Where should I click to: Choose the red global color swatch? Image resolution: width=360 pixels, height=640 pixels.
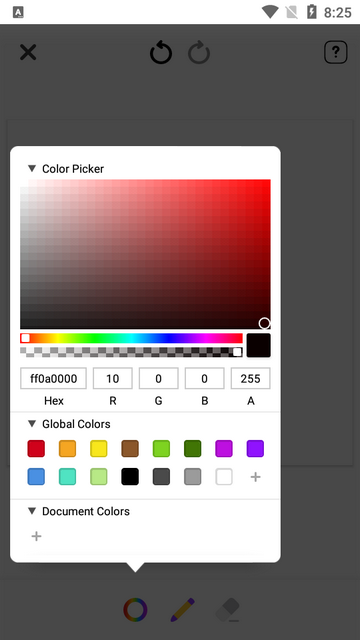(36, 448)
